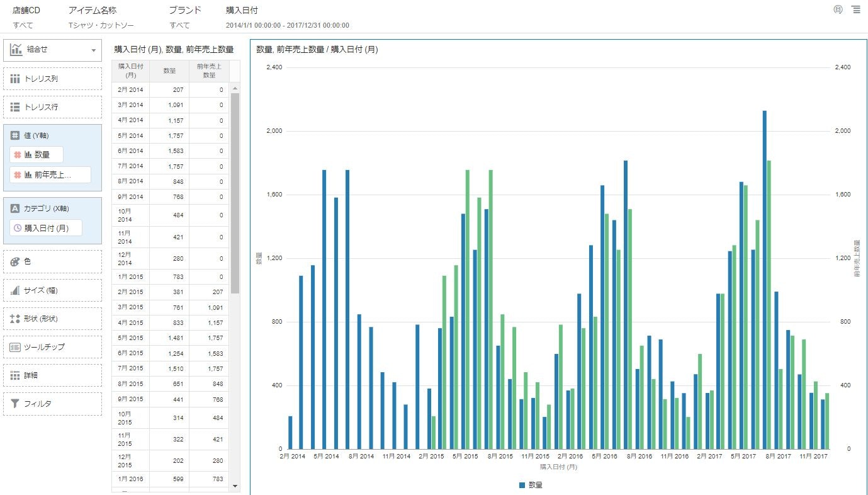Click quantity 651 in 8月 2015 row
The height and width of the screenshot is (495, 868).
[178, 384]
